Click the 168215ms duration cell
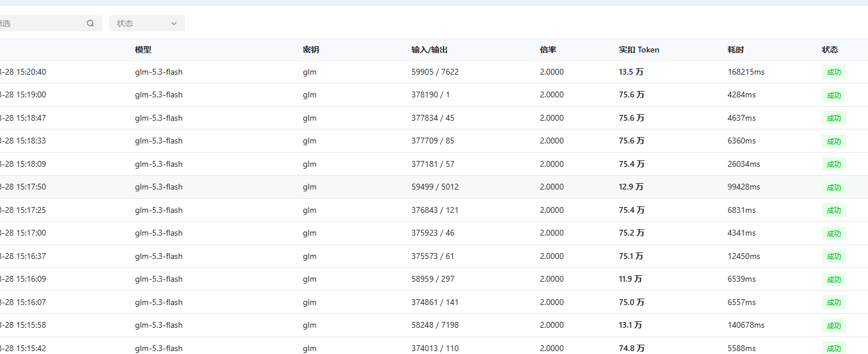This screenshot has height=354, width=868. point(746,72)
